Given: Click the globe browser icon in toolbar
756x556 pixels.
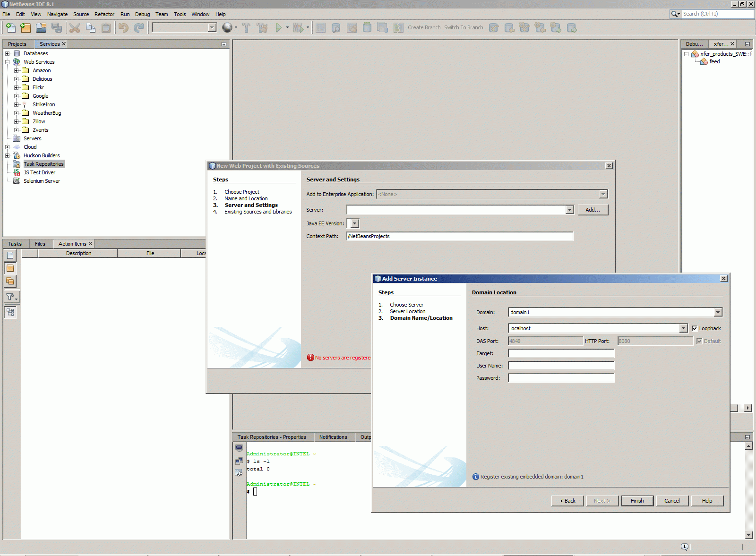Looking at the screenshot, I should pos(227,28).
